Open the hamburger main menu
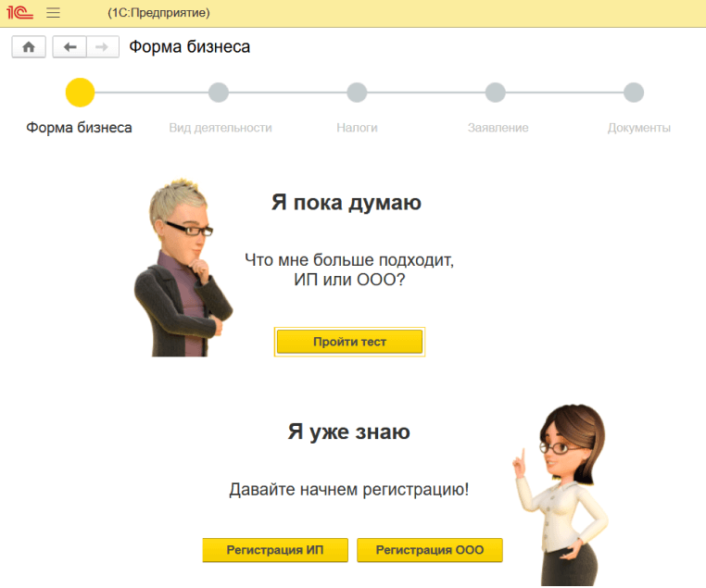The image size is (706, 588). click(x=53, y=13)
